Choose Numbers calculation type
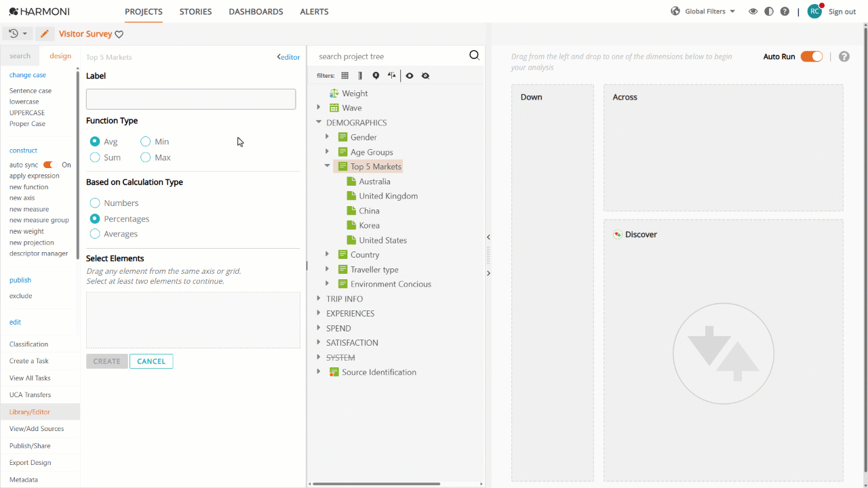This screenshot has height=488, width=868. click(95, 203)
